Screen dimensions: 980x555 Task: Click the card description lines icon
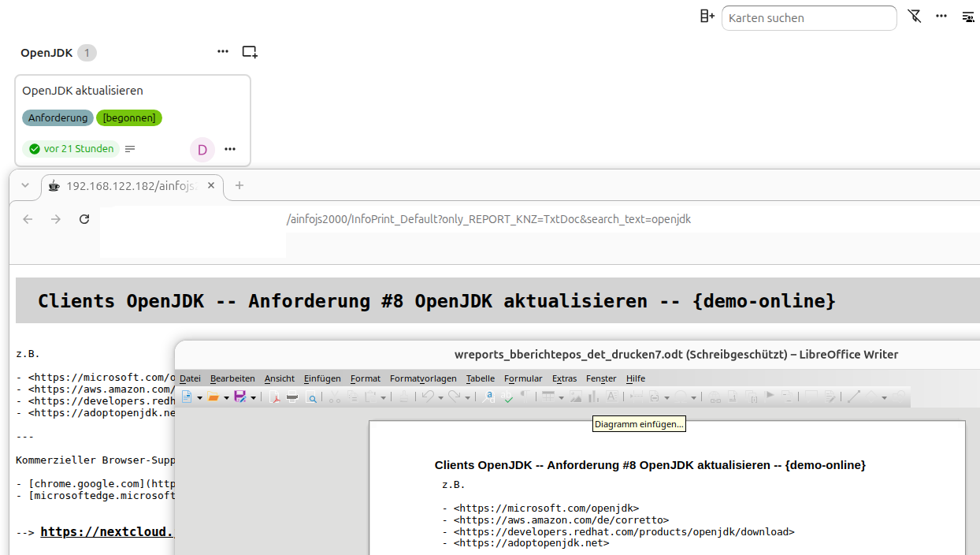(130, 149)
